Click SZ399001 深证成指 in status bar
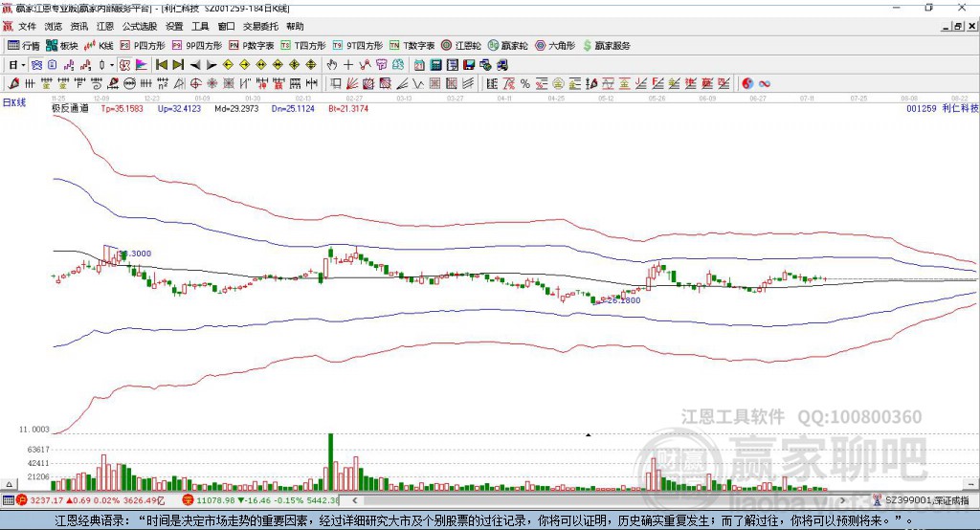This screenshot has width=980, height=530. click(x=926, y=500)
